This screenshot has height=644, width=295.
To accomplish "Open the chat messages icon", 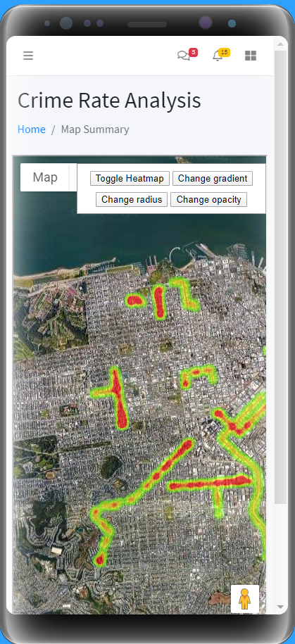I will [x=183, y=56].
